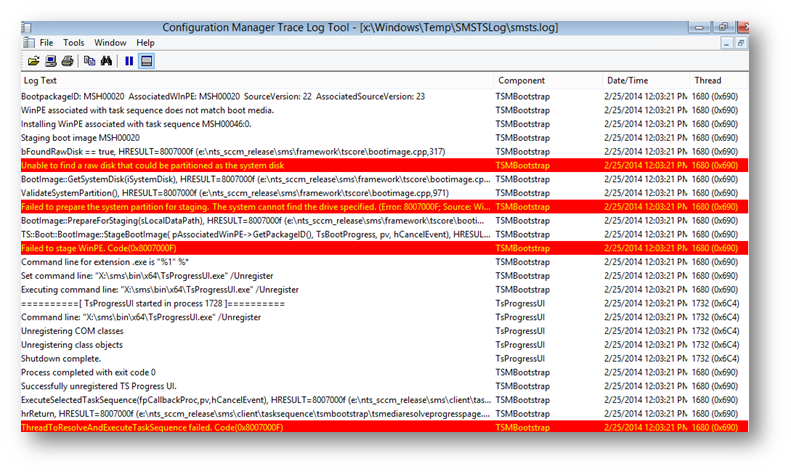Select the 'Staging boot image MSH00020' line
Image resolution: width=791 pixels, height=474 pixels.
[x=385, y=138]
